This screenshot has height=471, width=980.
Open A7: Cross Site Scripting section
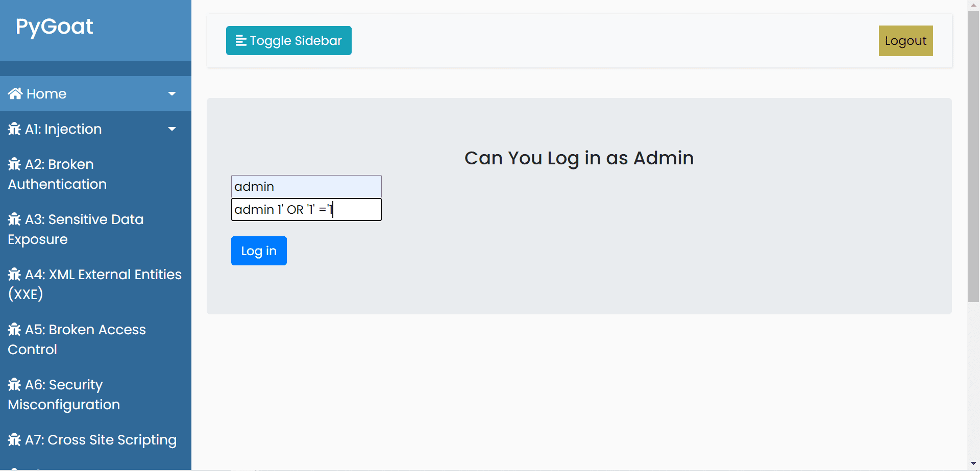(x=95, y=440)
